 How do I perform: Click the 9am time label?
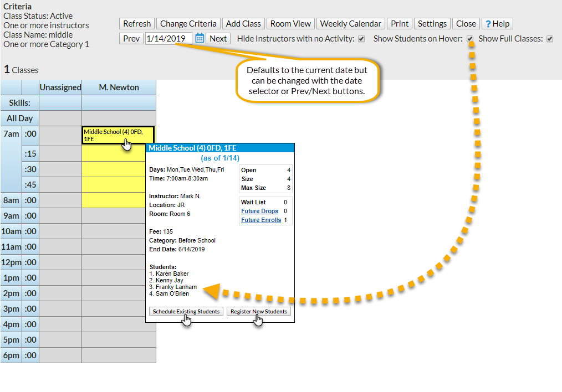(11, 216)
